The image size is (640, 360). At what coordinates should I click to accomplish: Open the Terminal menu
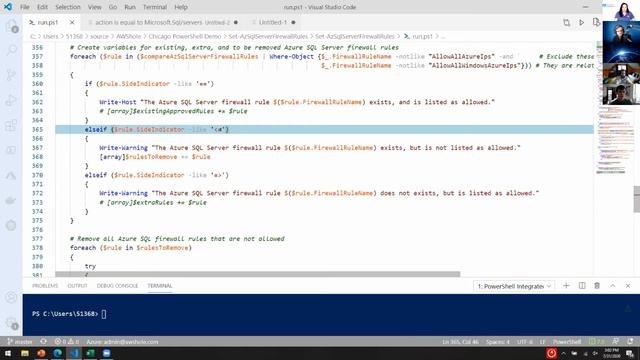(x=155, y=7)
